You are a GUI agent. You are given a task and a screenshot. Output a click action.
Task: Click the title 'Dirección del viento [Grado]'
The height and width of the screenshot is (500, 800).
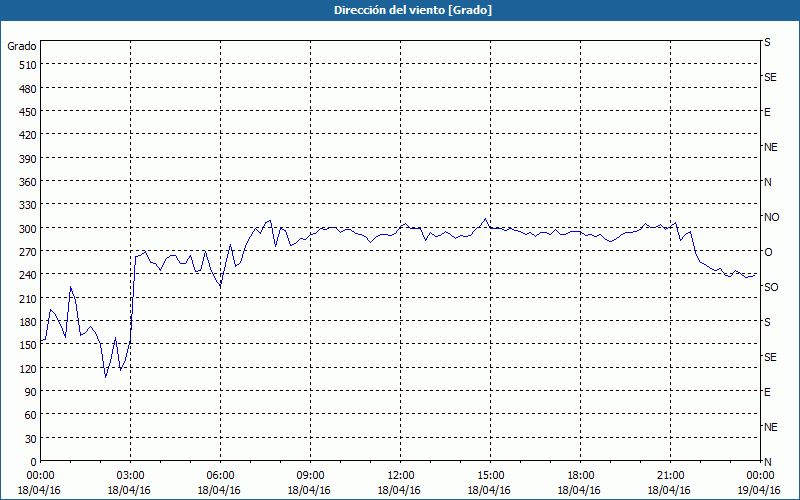(413, 10)
